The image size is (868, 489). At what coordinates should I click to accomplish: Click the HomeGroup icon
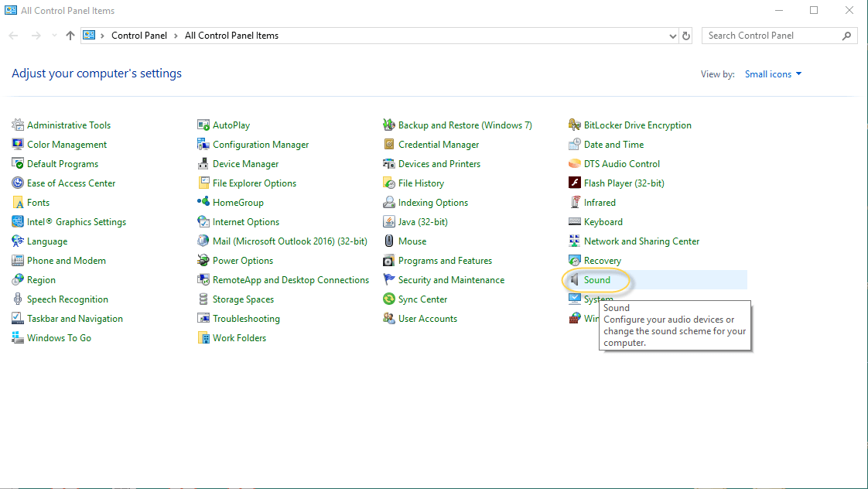[203, 202]
